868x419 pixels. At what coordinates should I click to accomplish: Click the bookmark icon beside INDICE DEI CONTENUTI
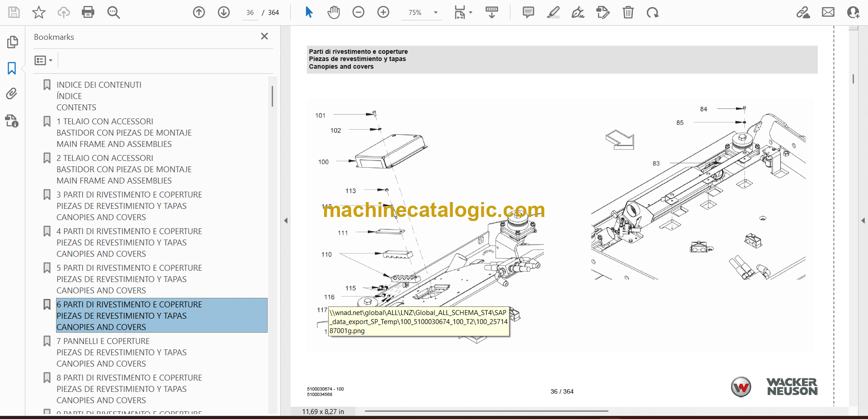(47, 85)
